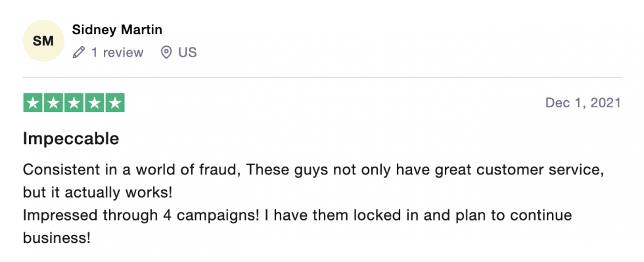644x262 pixels.
Task: Click the Dec 1, 2021 date
Action: (x=583, y=103)
